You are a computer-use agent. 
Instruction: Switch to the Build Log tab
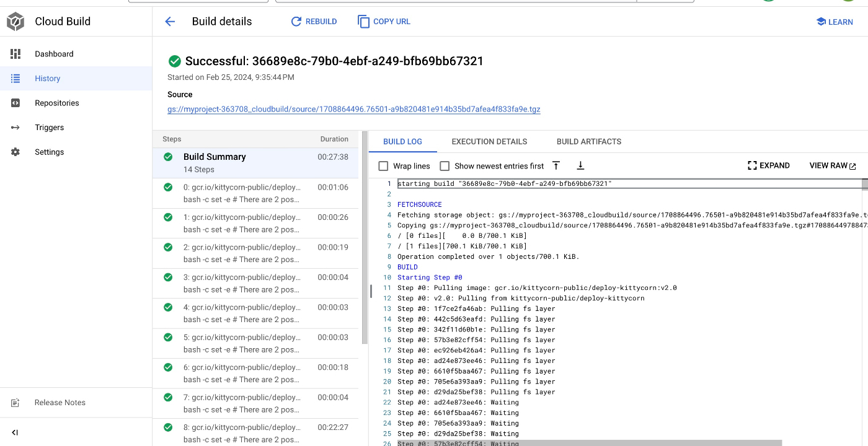tap(402, 141)
